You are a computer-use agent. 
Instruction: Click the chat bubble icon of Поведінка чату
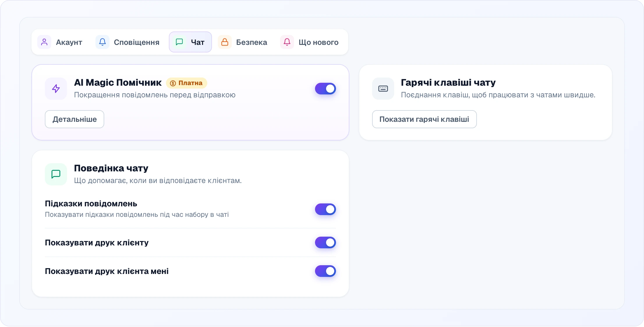coord(56,174)
